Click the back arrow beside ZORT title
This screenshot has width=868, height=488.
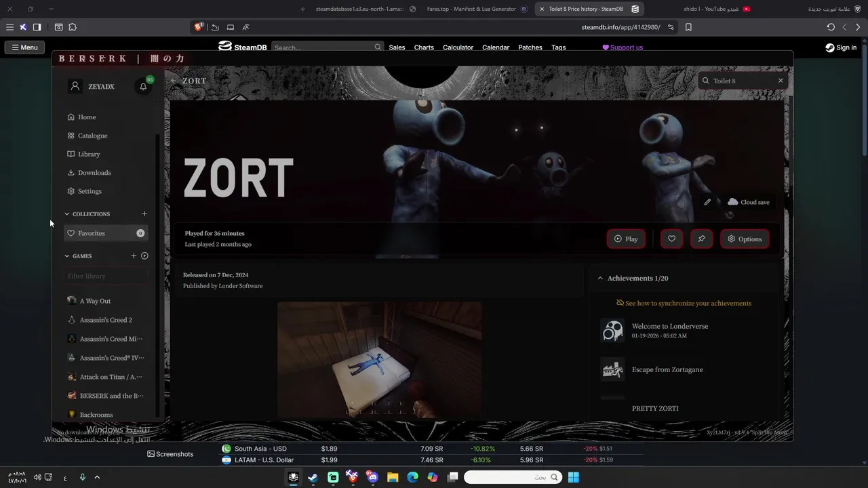[x=173, y=81]
